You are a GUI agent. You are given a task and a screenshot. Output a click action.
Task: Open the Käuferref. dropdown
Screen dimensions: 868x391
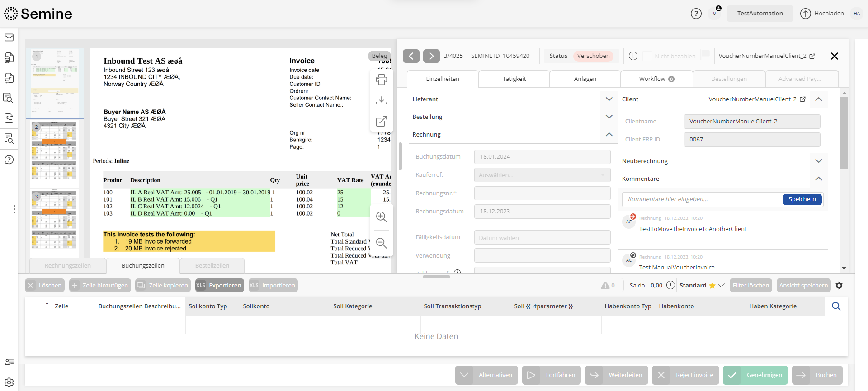click(x=542, y=175)
